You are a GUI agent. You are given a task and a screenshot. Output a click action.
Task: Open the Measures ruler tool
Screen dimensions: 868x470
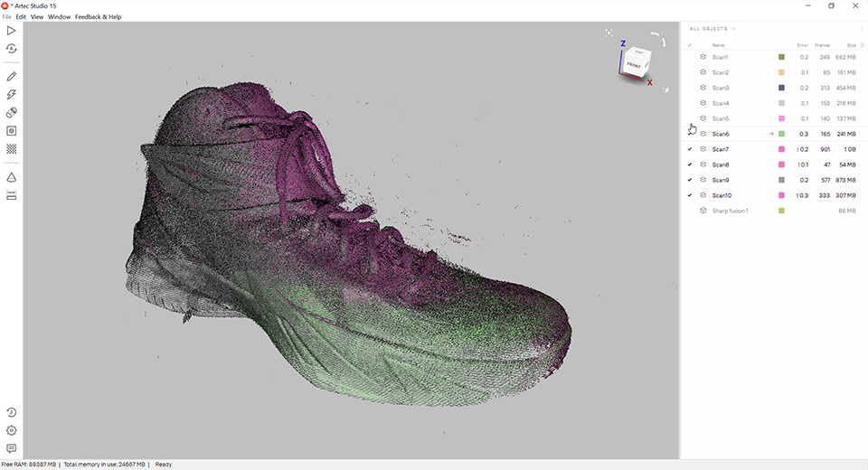tap(11, 195)
